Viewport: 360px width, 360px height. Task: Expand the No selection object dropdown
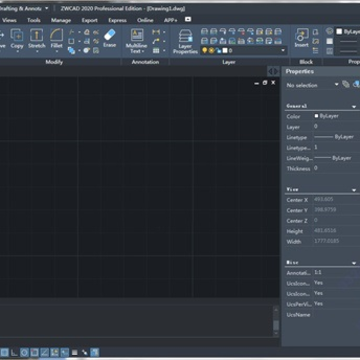(x=336, y=85)
